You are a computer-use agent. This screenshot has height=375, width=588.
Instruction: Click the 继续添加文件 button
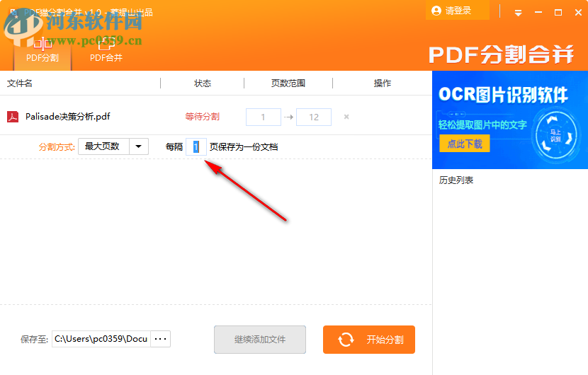[260, 340]
